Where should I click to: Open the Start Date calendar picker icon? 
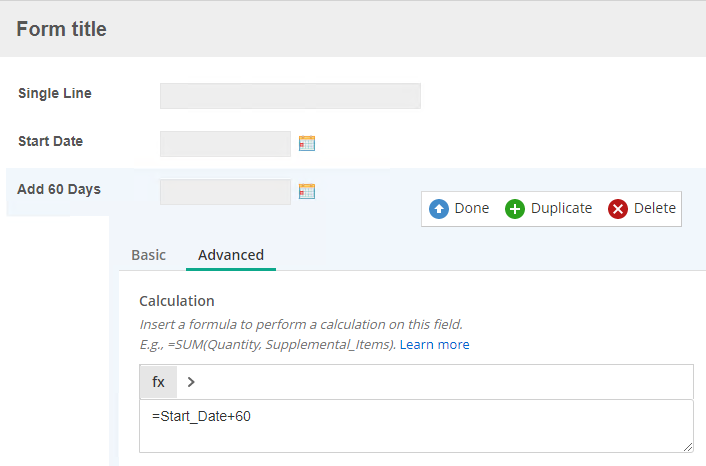point(307,143)
